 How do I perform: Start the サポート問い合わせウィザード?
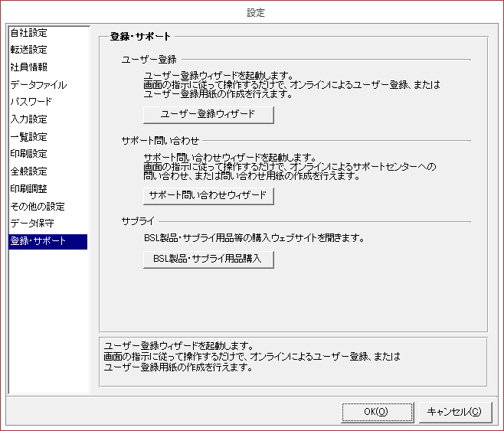208,195
